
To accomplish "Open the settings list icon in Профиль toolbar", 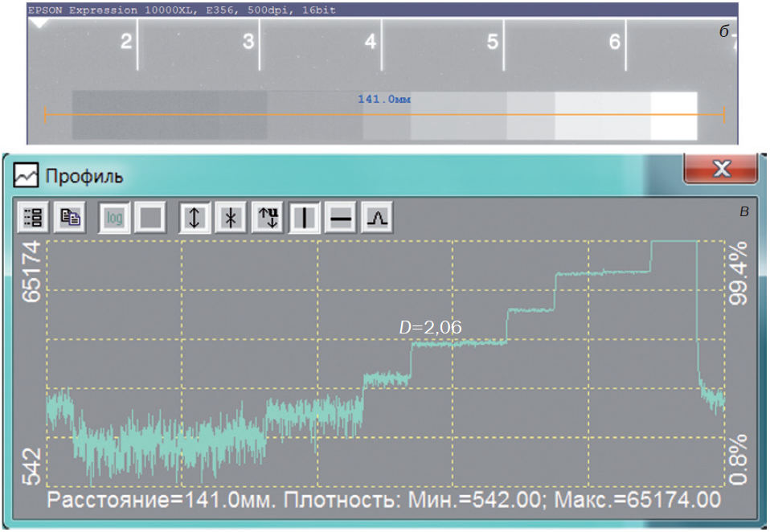I will [34, 218].
